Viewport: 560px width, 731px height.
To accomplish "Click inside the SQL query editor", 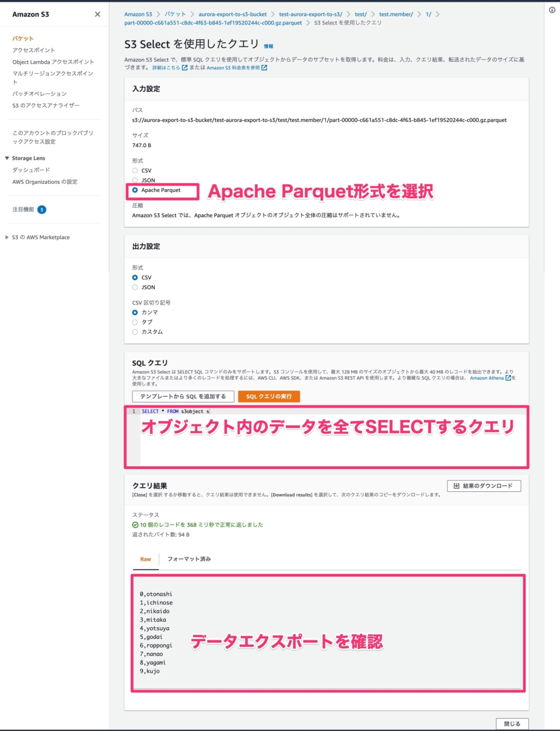I will click(233, 411).
